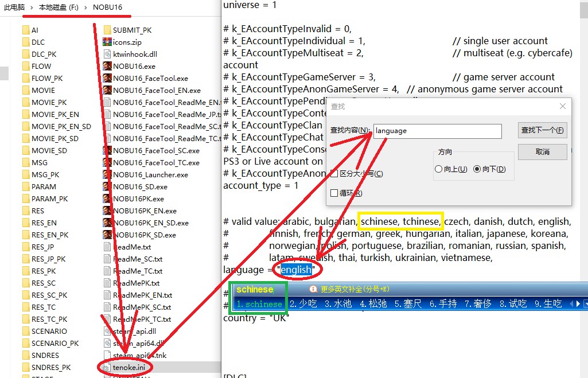Click the 取消 button in Find dialog
The image size is (588, 378).
click(542, 152)
